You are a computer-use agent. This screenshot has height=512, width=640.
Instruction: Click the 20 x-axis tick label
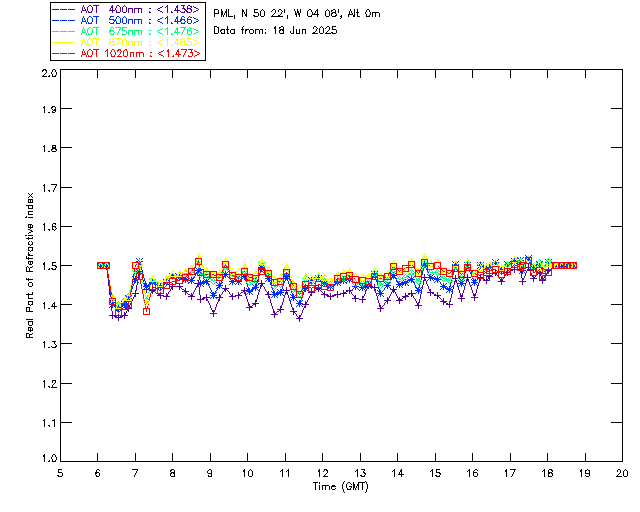tap(622, 473)
